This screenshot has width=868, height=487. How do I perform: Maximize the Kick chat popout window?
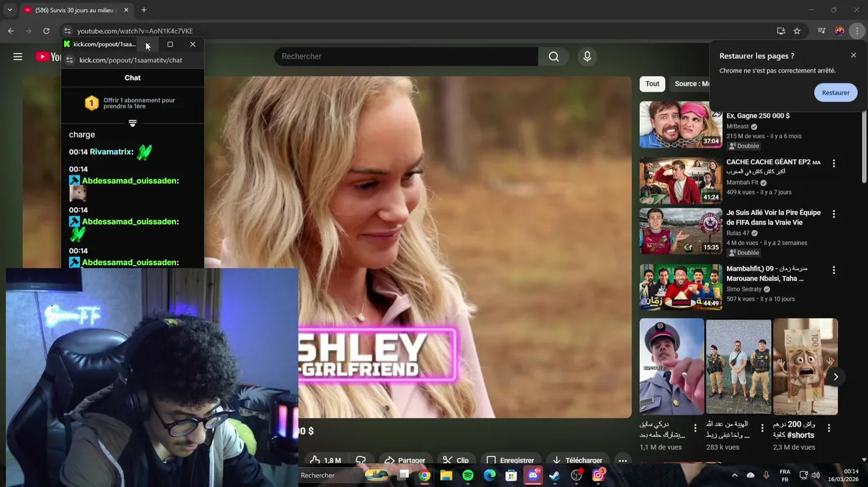170,45
